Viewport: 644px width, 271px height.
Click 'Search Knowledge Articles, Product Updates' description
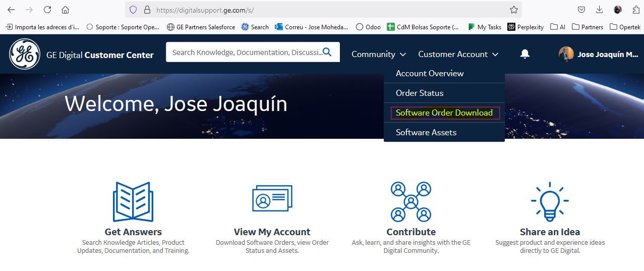(x=133, y=247)
